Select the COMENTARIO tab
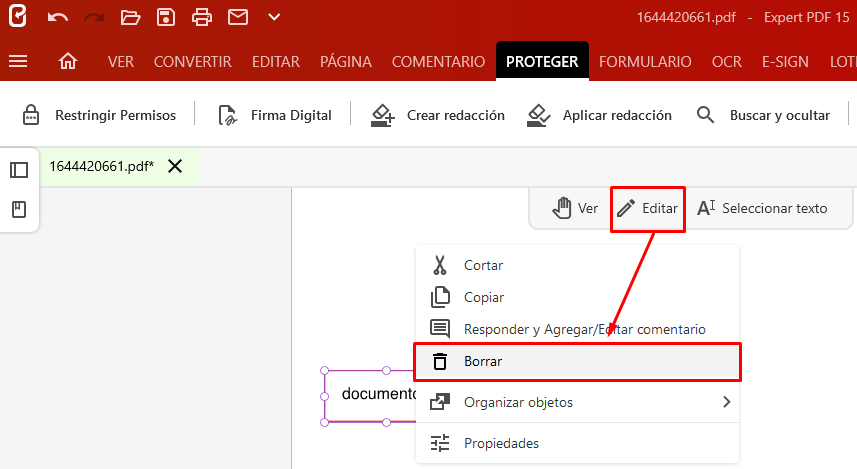857x469 pixels. 438,62
